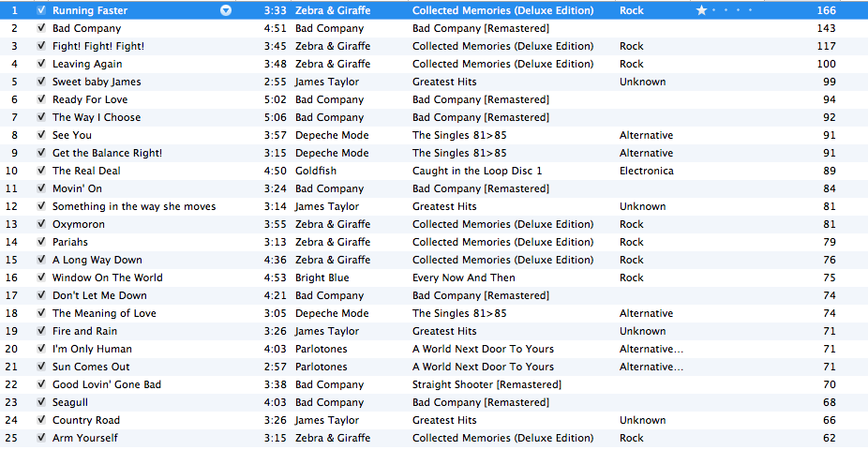This screenshot has height=465, width=868.
Task: Disable the A Long Way Down checkbox
Action: 41,260
